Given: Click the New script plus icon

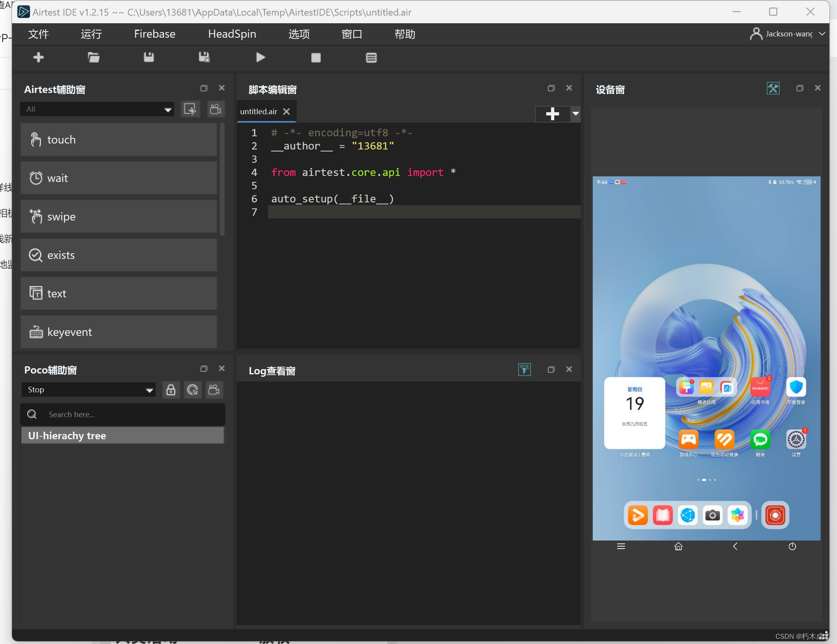Looking at the screenshot, I should coord(39,58).
